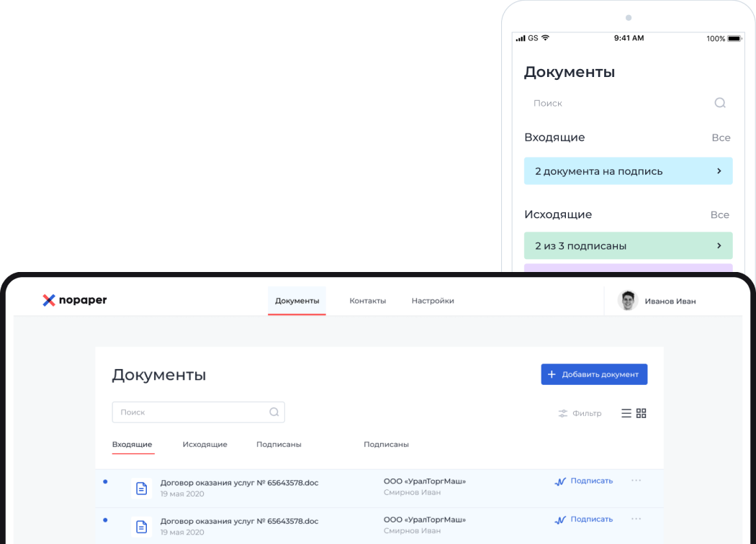756x544 pixels.
Task: Open the Документы top navigation tab
Action: coord(297,301)
